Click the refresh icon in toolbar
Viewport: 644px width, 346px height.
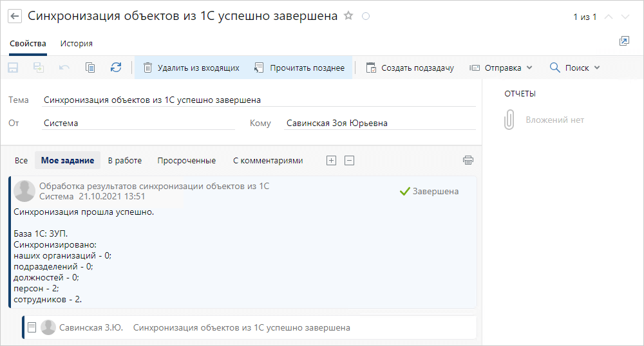116,68
